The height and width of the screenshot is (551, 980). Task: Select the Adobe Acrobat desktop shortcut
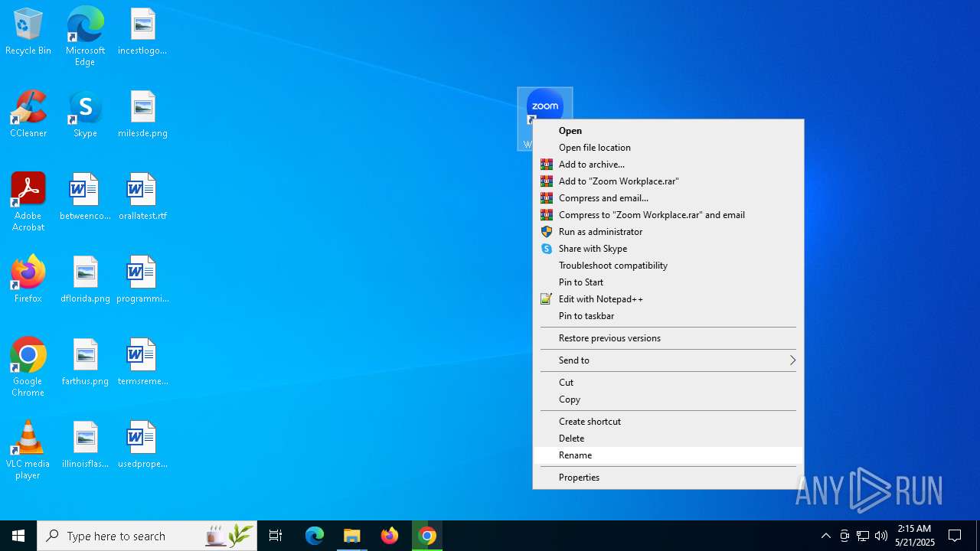point(28,201)
